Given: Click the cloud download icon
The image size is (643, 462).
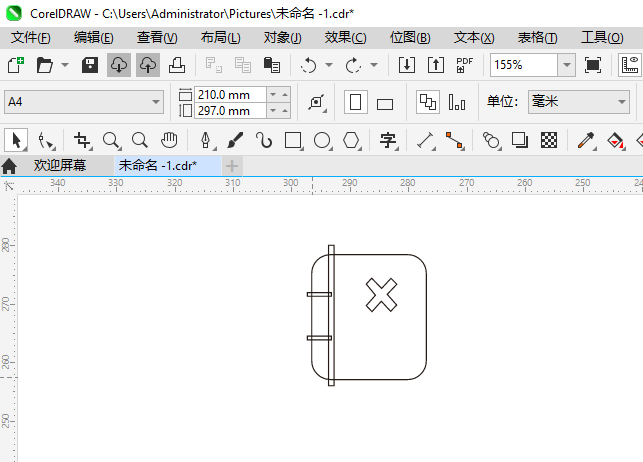Looking at the screenshot, I should 119,65.
